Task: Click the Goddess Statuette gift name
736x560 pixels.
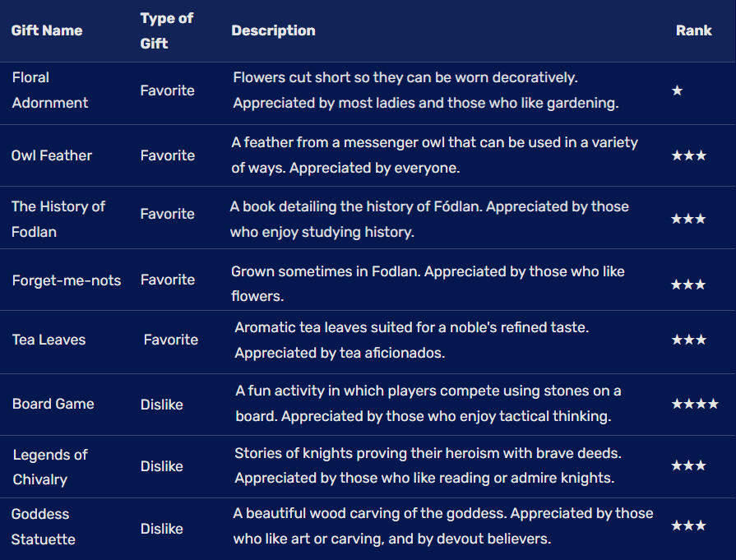Action: (44, 526)
